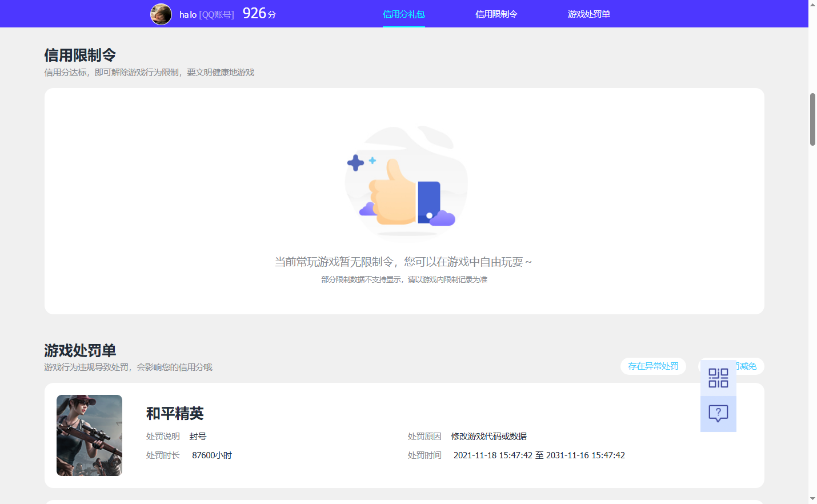The image size is (817, 504).
Task: Click the 926分 credit score
Action: tap(259, 14)
